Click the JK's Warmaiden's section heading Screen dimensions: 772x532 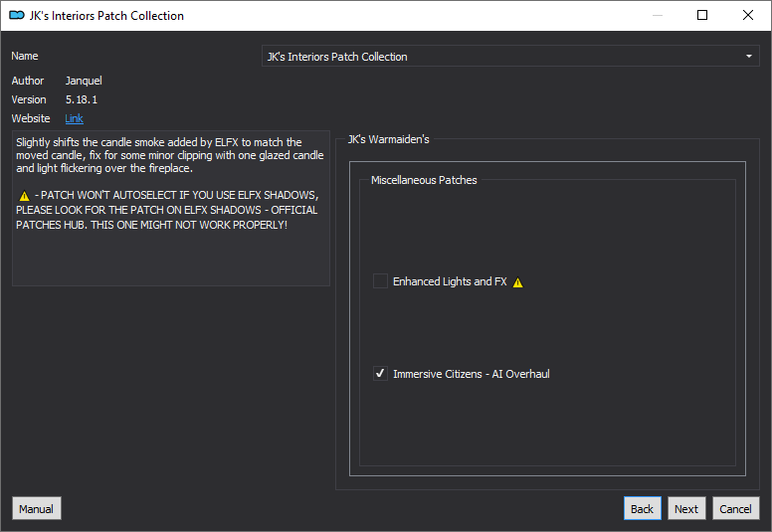pyautogui.click(x=388, y=139)
